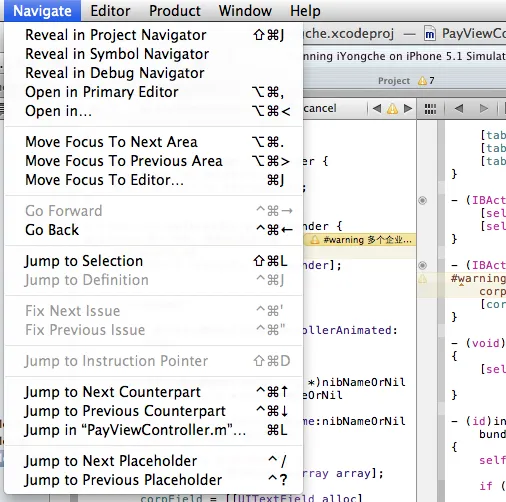Screen dimensions: 506x502
Task: Click the first IBAction connection circle in gutter
Action: tap(422, 200)
